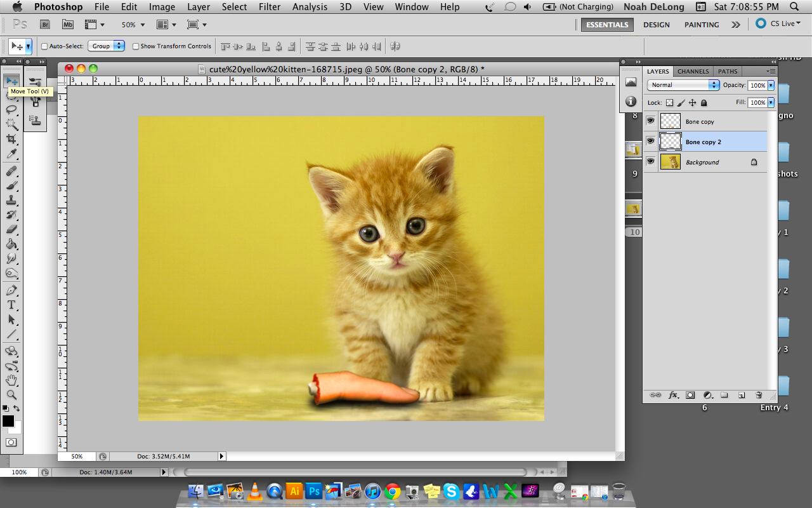Select the Zoom tool
Image resolution: width=812 pixels, height=508 pixels.
coord(11,395)
